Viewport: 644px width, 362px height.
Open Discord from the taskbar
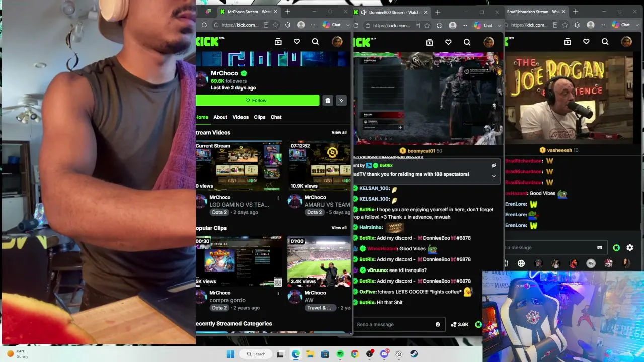[384, 354]
